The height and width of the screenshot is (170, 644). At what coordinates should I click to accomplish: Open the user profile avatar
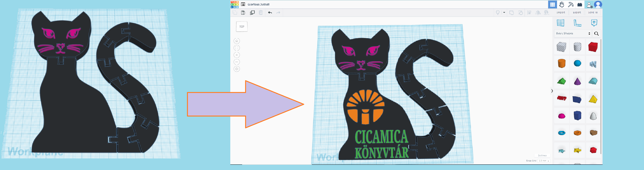click(x=598, y=4)
